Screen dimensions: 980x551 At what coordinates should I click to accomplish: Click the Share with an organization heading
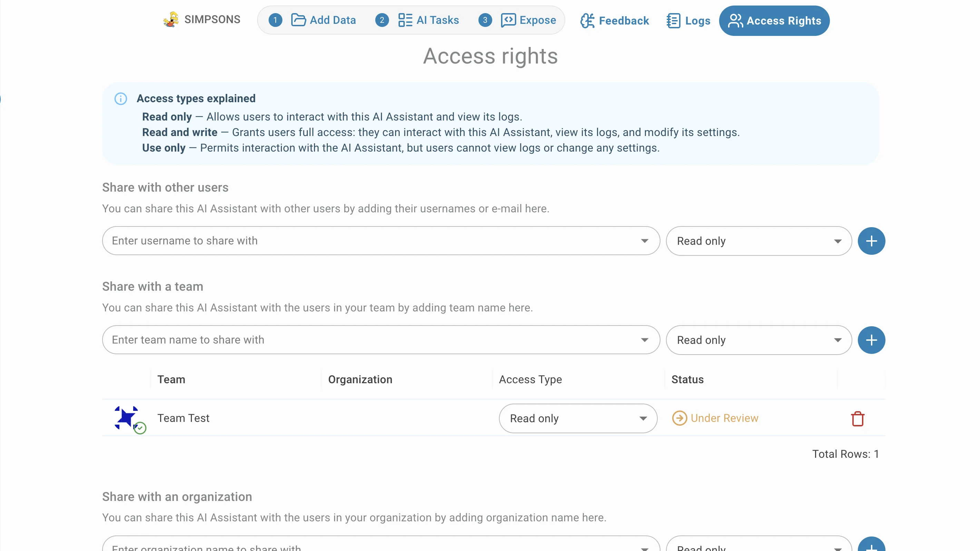177,497
